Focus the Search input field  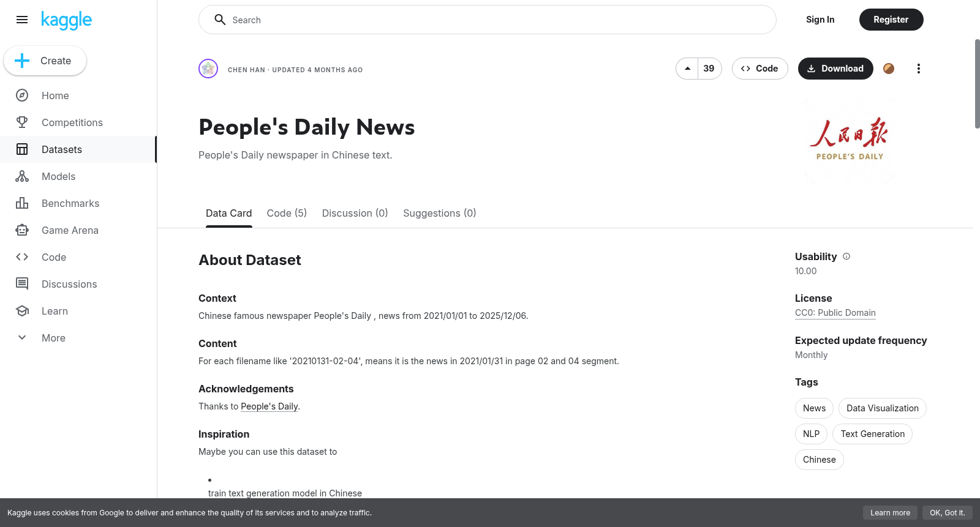(488, 20)
